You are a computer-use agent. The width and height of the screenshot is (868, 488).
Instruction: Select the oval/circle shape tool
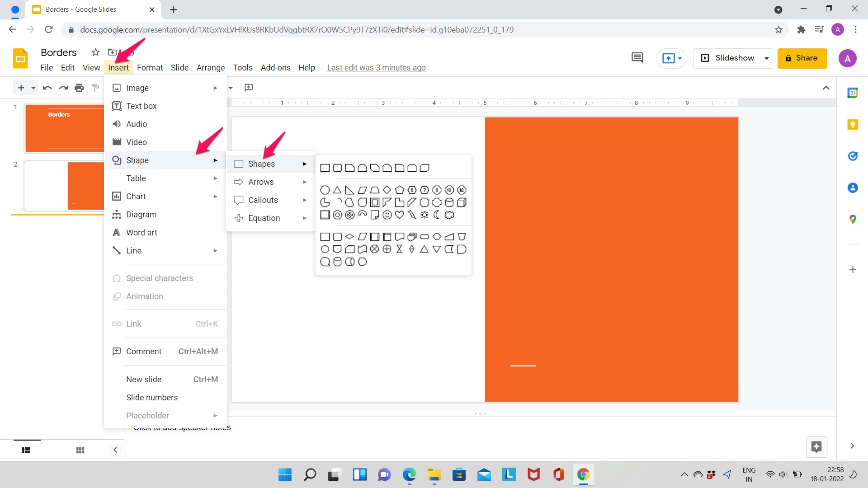pos(325,189)
